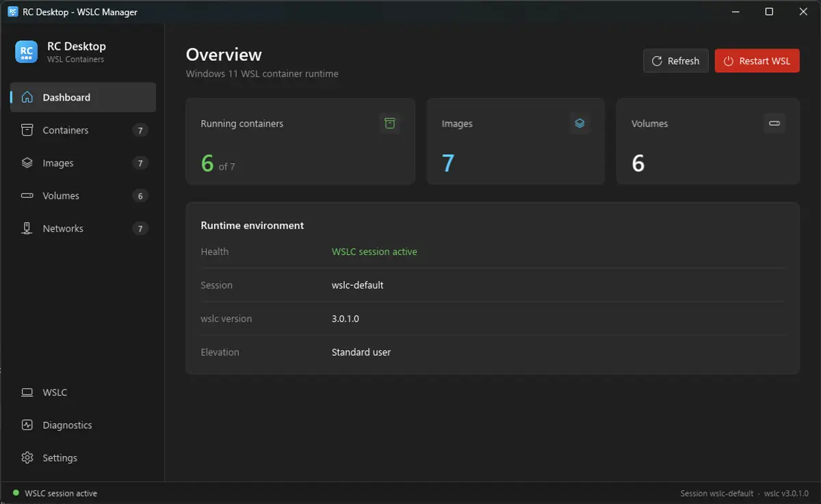
Task: Click the 'wslc-default' session value
Action: (x=358, y=285)
